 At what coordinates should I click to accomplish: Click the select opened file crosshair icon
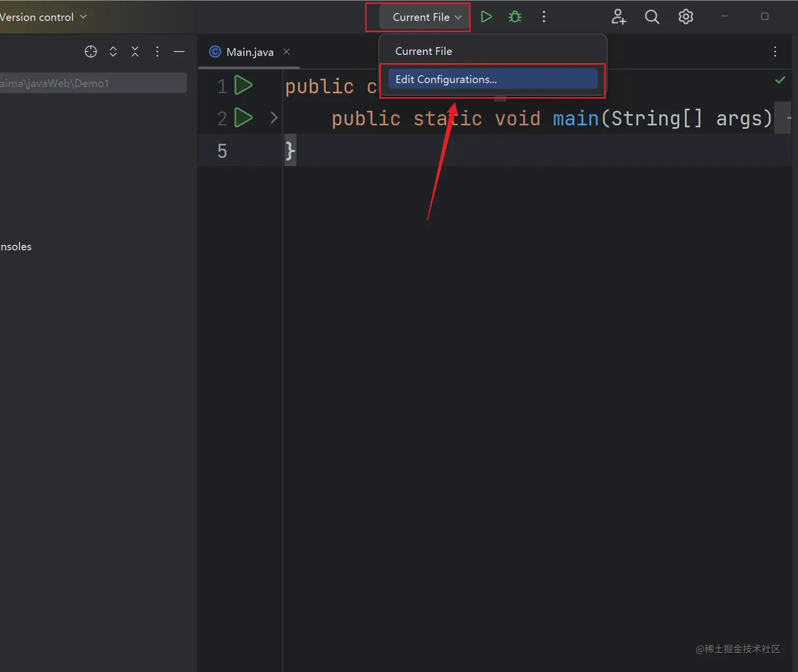click(x=91, y=52)
